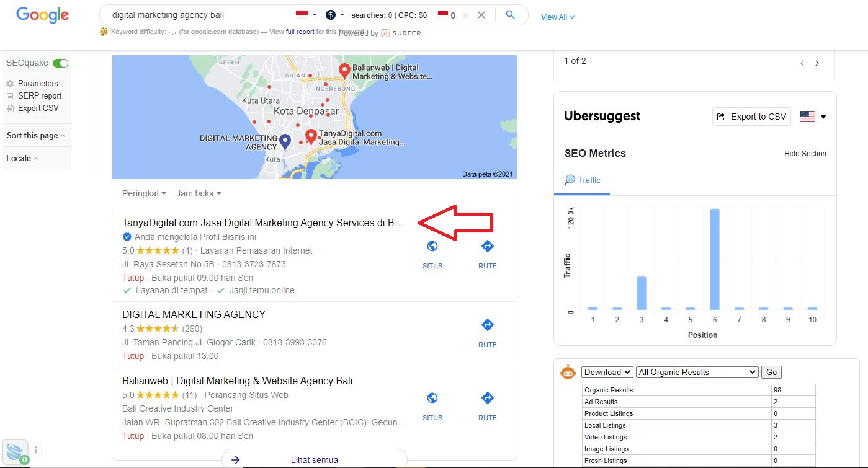Click the extension badge icon at bottom-left
Screen dimensions: 868x468
(x=16, y=452)
